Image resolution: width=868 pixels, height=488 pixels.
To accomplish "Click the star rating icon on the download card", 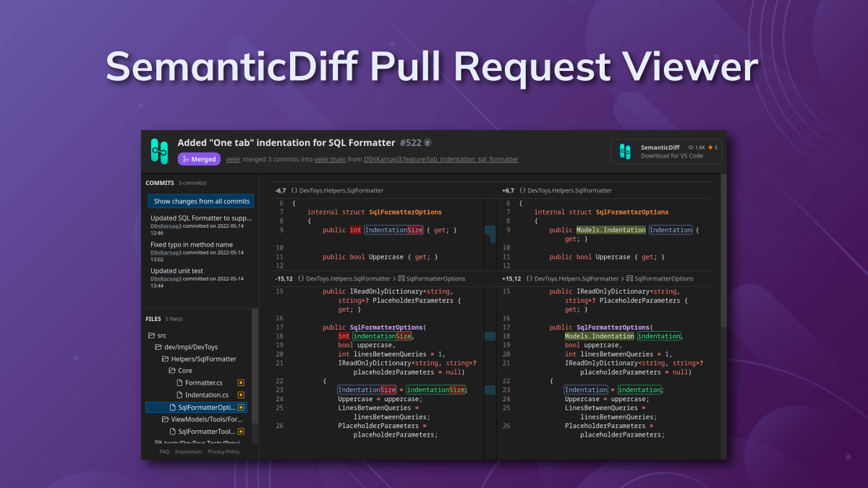I will pos(711,147).
